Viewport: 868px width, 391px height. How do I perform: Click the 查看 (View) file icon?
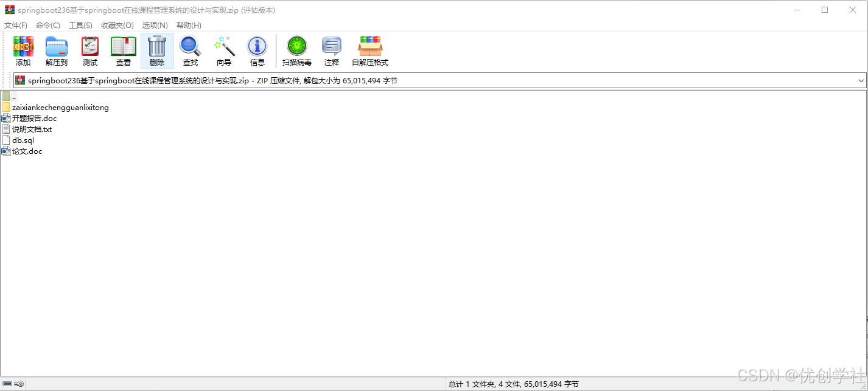pos(123,50)
